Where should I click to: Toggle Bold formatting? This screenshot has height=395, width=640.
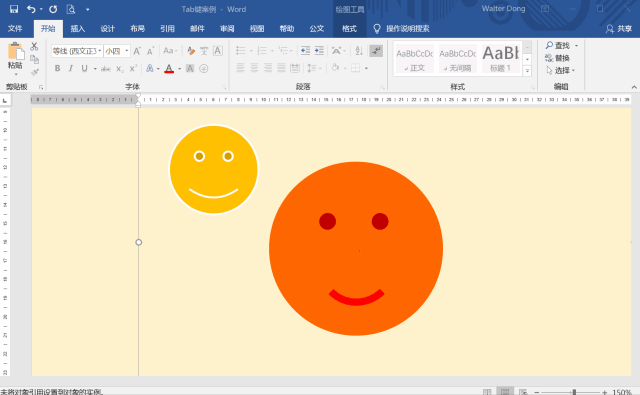coord(58,69)
